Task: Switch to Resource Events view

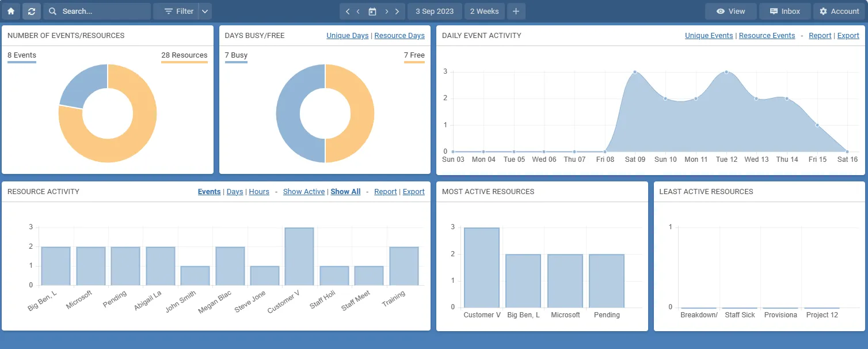Action: coord(767,36)
